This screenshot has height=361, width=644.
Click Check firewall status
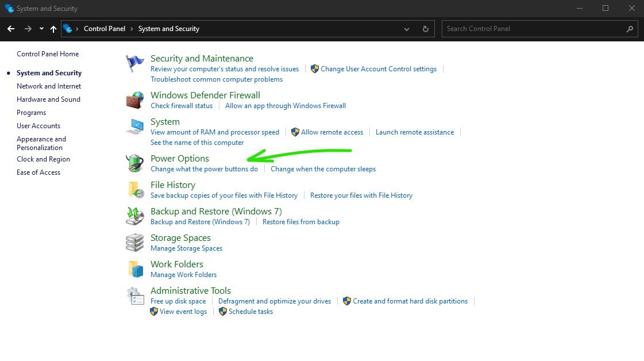click(182, 106)
